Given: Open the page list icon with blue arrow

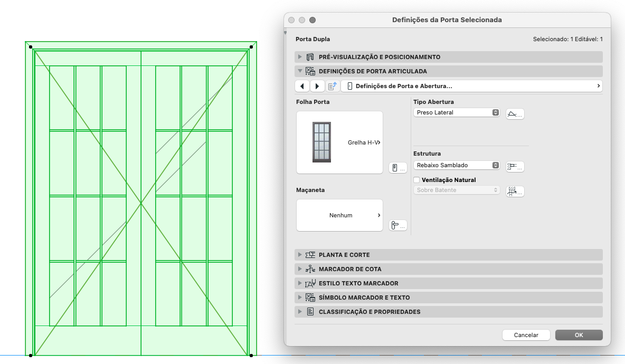Looking at the screenshot, I should [x=333, y=86].
